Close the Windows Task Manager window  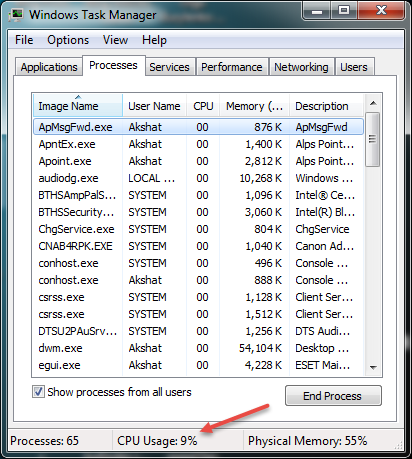[381, 11]
